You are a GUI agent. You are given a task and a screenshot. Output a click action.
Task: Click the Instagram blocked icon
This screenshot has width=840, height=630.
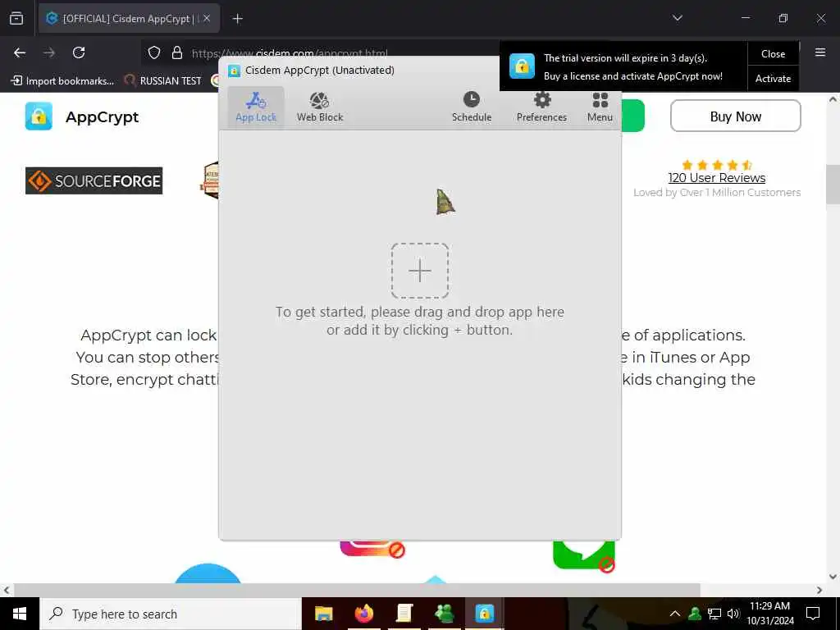372,549
